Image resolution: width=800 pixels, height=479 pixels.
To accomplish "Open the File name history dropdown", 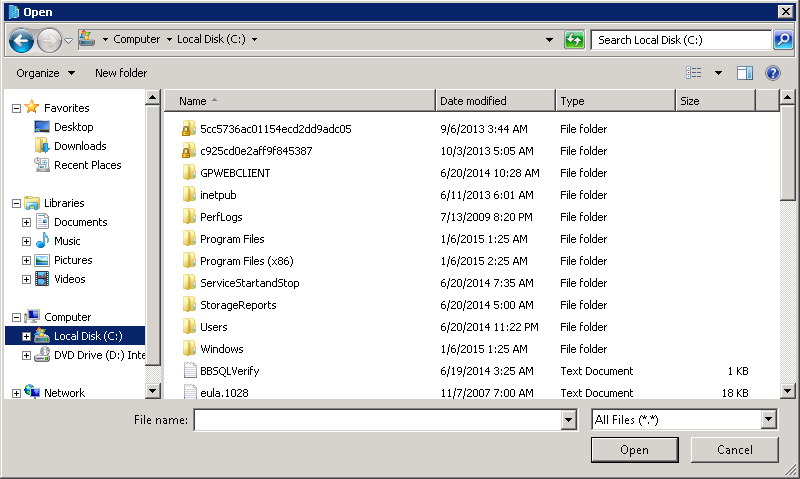I will click(569, 420).
